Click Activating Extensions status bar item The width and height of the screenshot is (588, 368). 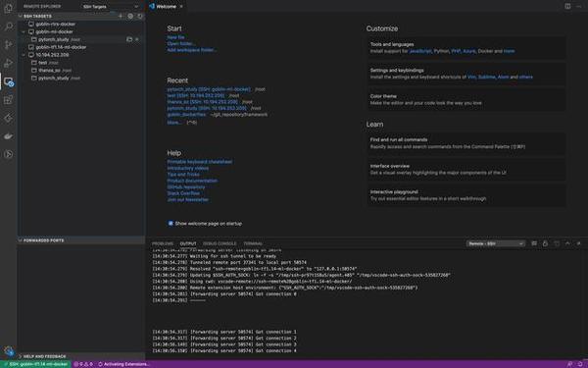click(123, 364)
